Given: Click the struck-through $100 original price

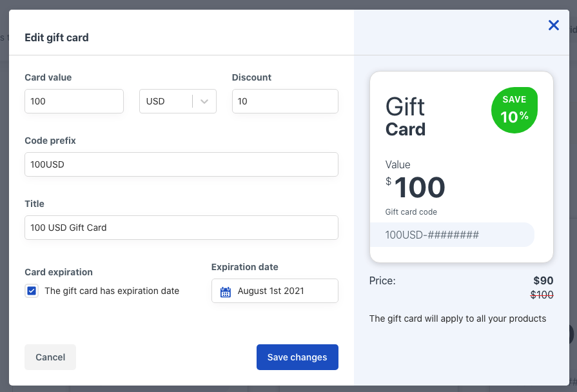Looking at the screenshot, I should [542, 295].
